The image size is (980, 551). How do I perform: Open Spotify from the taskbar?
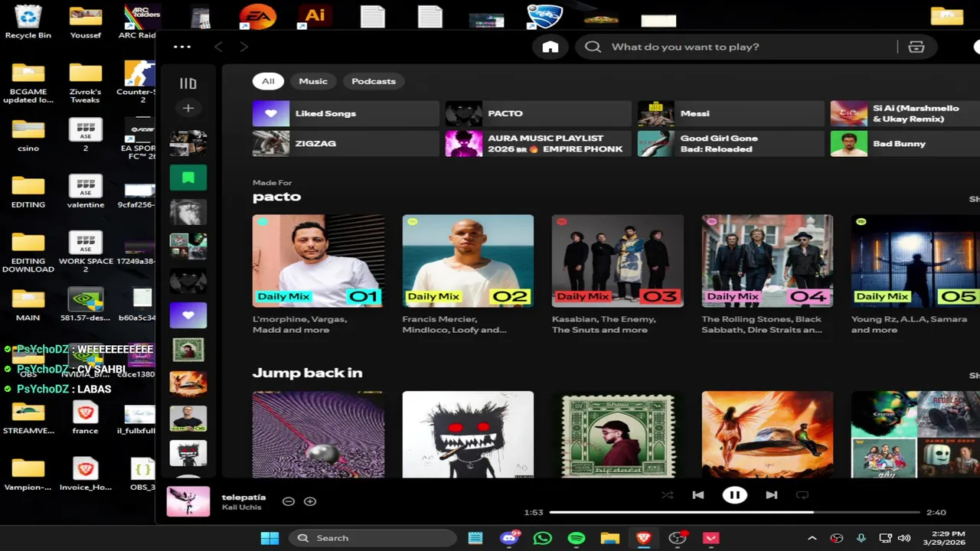tap(577, 538)
